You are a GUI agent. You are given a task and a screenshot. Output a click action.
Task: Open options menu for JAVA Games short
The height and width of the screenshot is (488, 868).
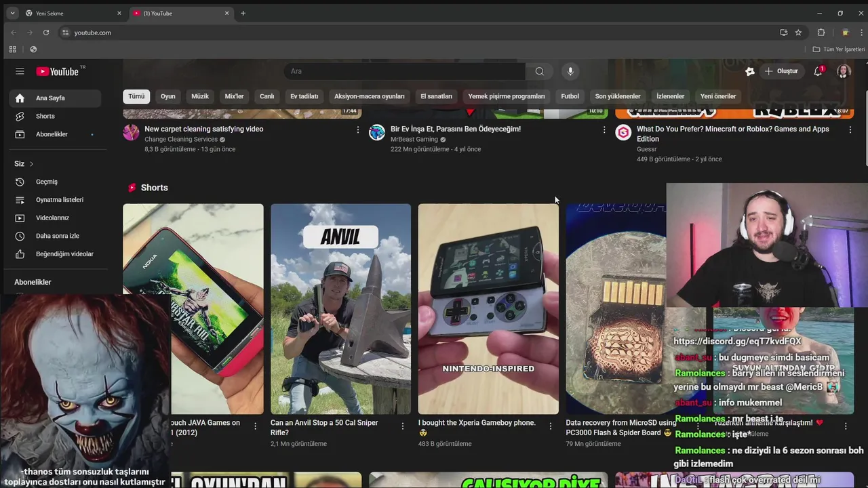tap(255, 426)
